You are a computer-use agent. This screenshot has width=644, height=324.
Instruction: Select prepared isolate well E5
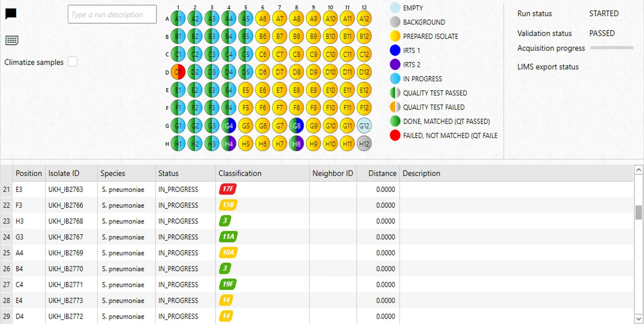(x=246, y=90)
